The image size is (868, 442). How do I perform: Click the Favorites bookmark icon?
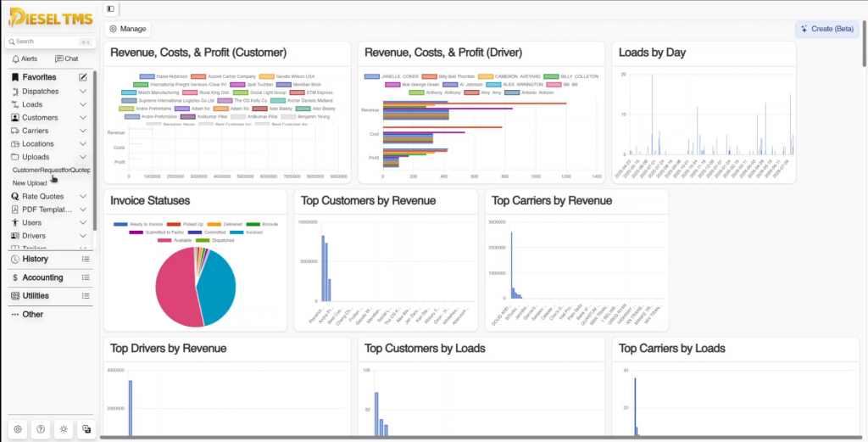15,77
